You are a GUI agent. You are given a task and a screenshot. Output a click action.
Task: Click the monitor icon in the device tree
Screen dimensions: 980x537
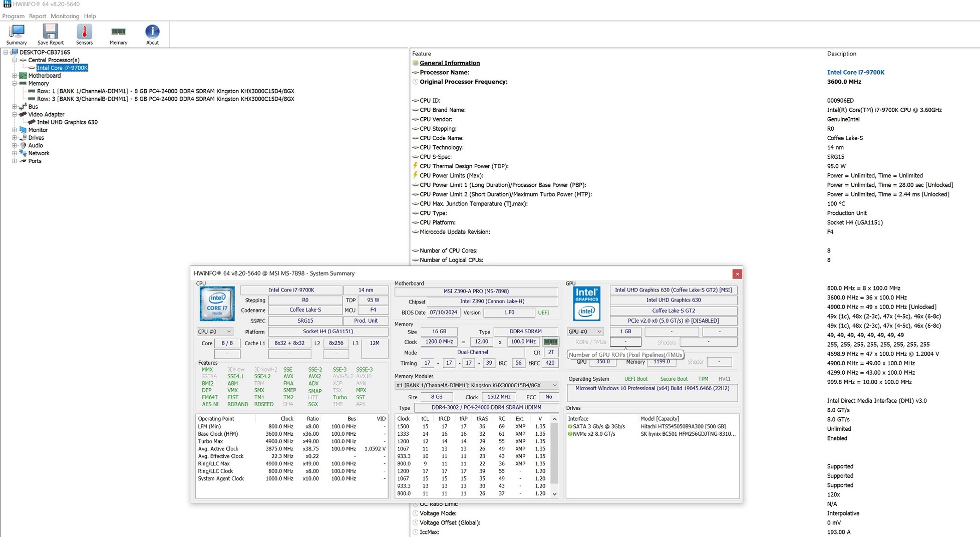point(23,130)
